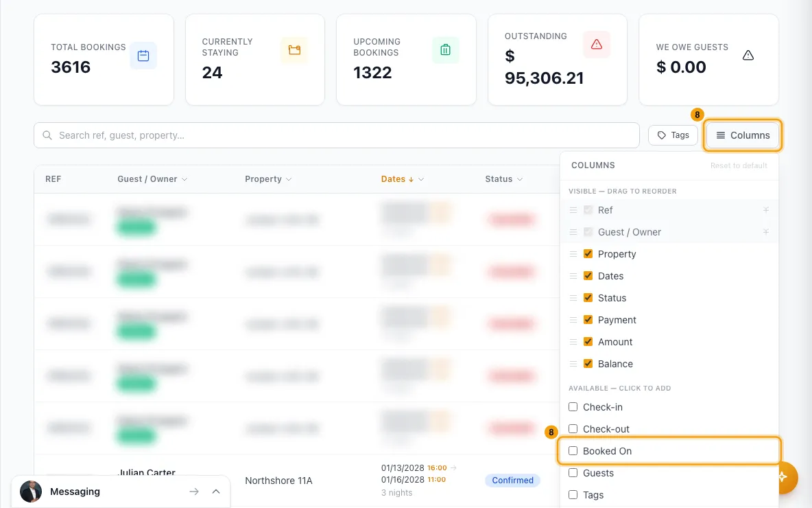Click the luggage icon in Upcoming Bookings card
The height and width of the screenshot is (508, 812).
point(445,50)
